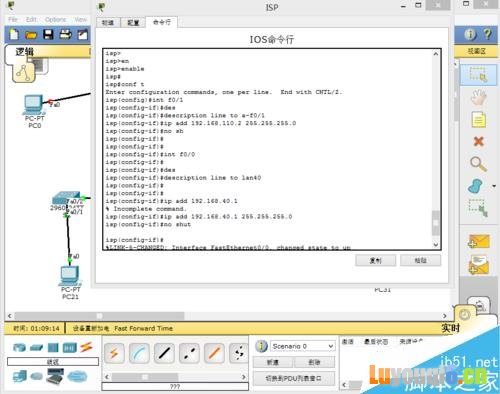This screenshot has height=394, width=500.
Task: Click the 复制 copy button below the terminal
Action: [x=376, y=260]
